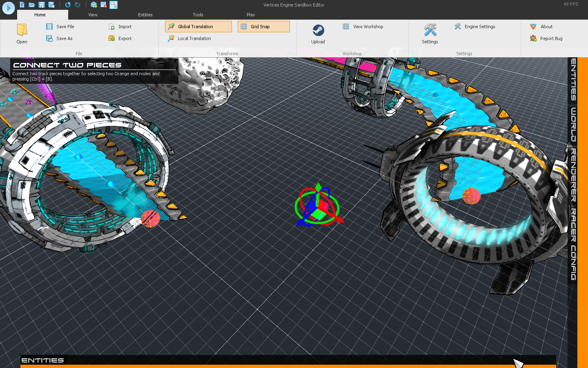
Task: Activate the selection mode cursor icon
Action: click(114, 5)
